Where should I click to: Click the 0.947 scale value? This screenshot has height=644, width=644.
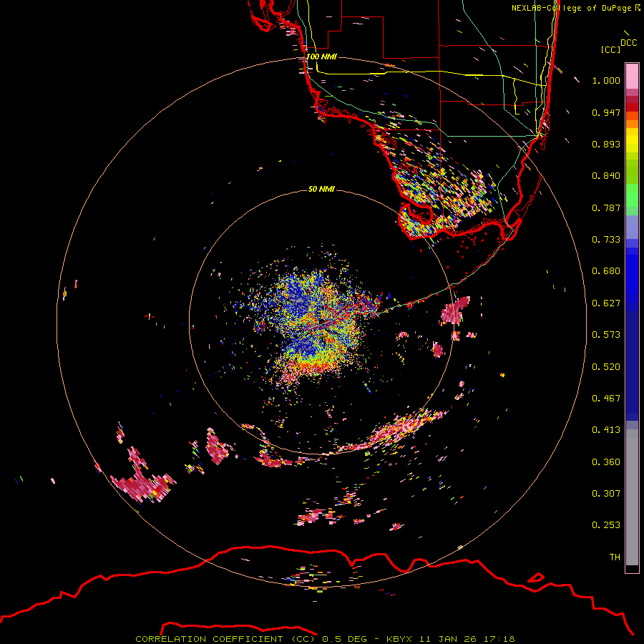coord(606,112)
